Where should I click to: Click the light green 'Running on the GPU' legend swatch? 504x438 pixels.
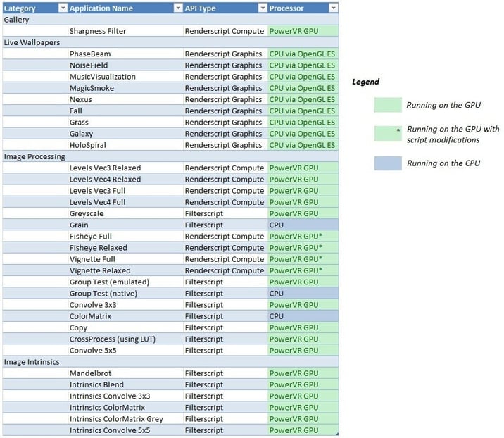click(x=388, y=105)
